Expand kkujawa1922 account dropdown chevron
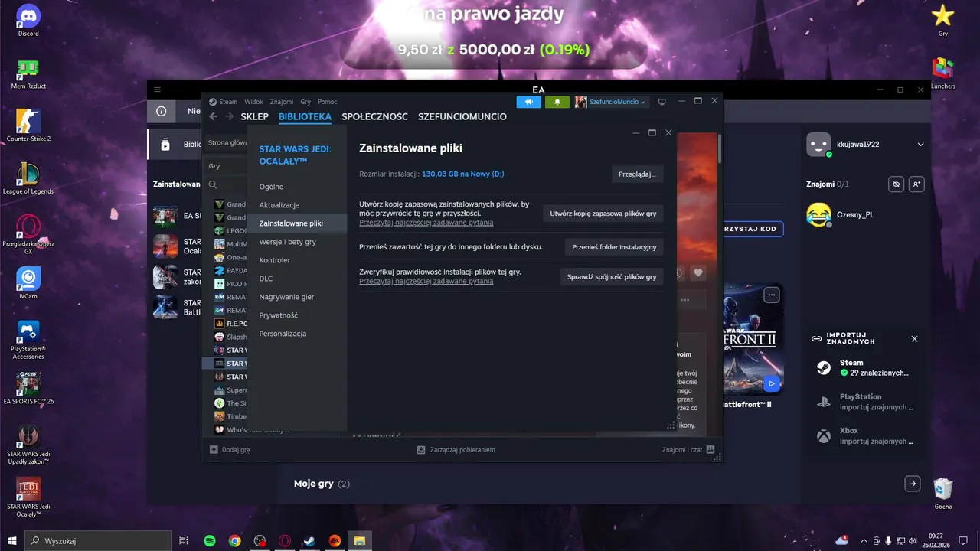 point(920,145)
